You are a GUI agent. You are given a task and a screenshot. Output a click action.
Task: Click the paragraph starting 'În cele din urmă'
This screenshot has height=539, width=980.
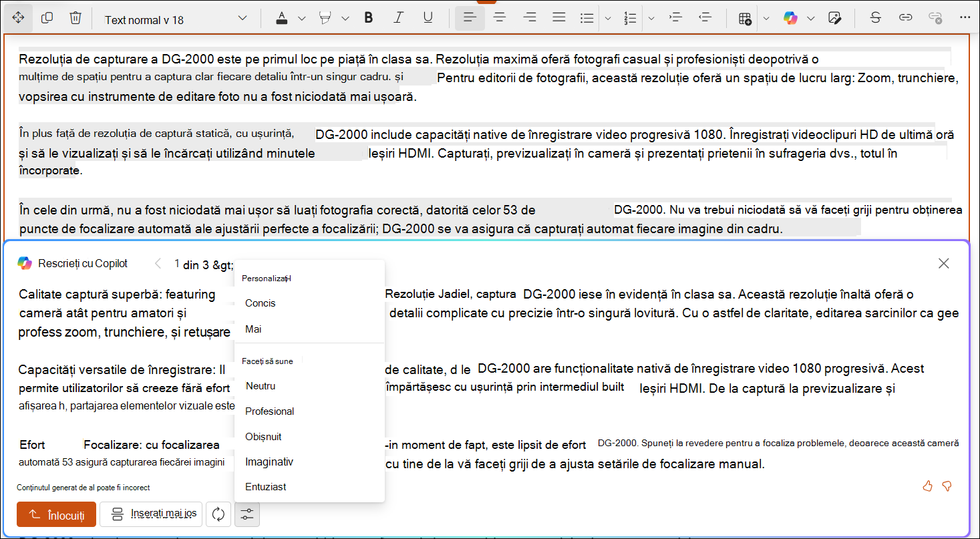(490, 220)
